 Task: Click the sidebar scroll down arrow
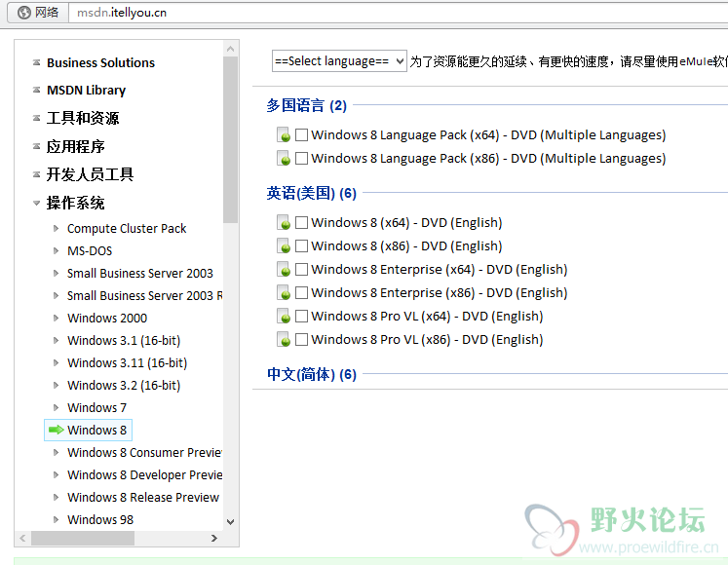[230, 522]
